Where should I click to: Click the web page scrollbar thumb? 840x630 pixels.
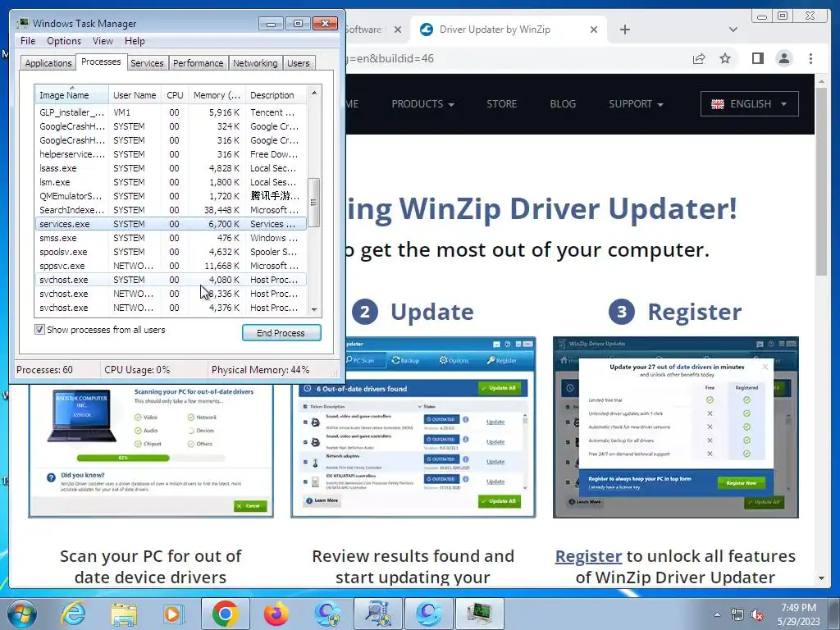821,181
